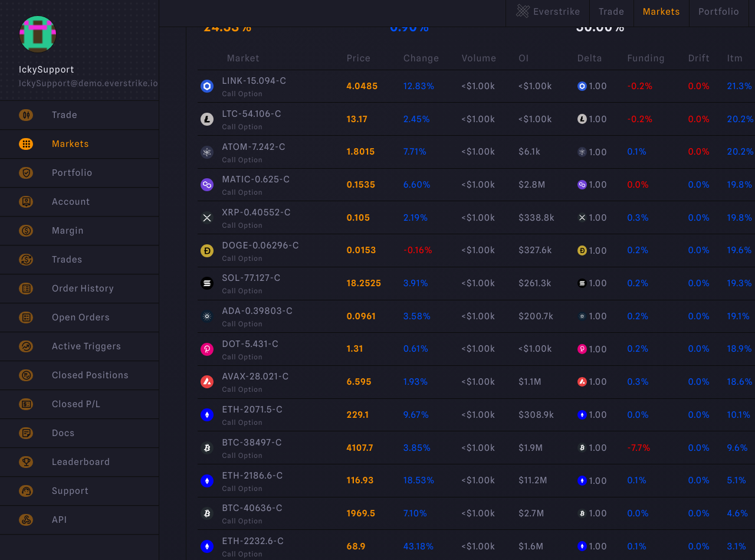Viewport: 755px width, 560px height.
Task: Click the Bitcoin icon beside BTC-38497-C
Action: pyautogui.click(x=206, y=448)
